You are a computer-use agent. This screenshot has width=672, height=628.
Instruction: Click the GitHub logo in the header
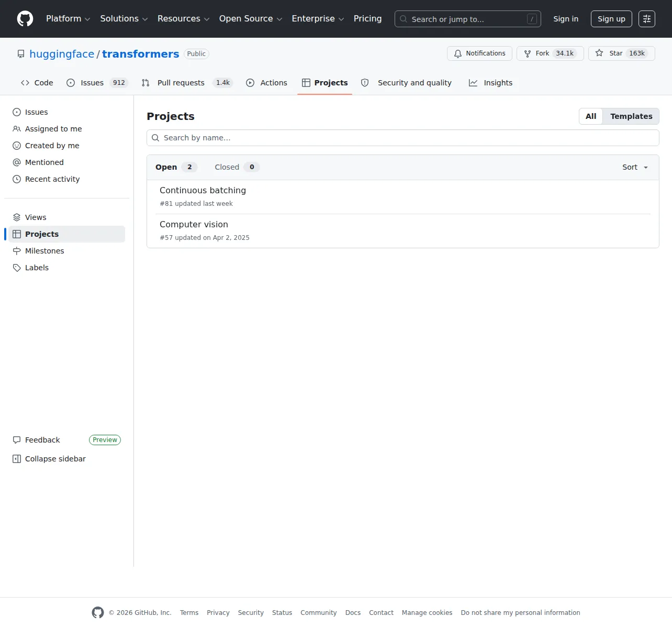[x=25, y=19]
